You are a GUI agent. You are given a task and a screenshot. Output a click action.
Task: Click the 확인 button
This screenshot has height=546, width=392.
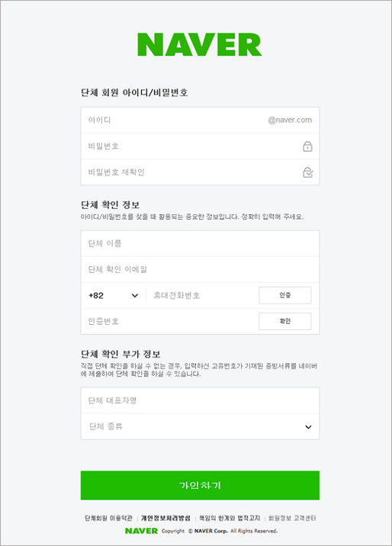pos(284,321)
